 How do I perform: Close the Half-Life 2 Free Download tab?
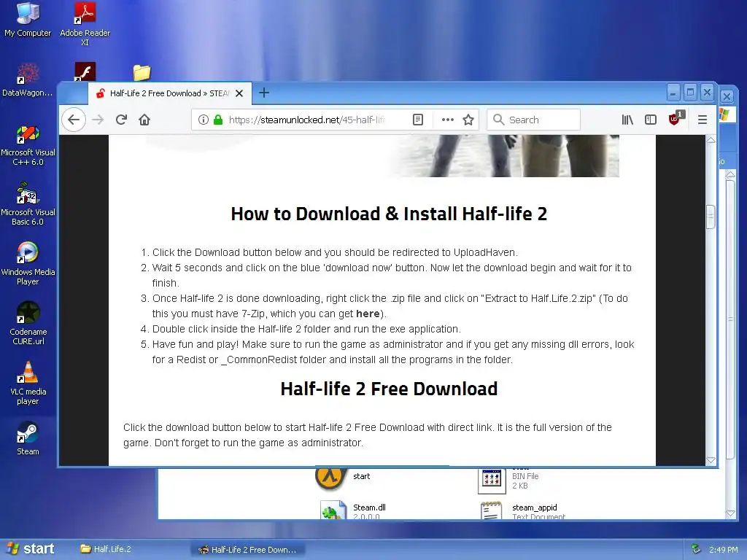point(239,93)
